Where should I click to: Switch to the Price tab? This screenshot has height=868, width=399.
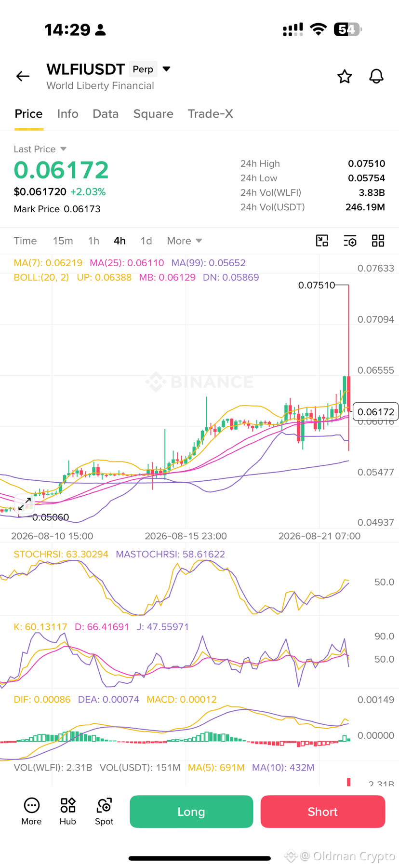(x=28, y=114)
